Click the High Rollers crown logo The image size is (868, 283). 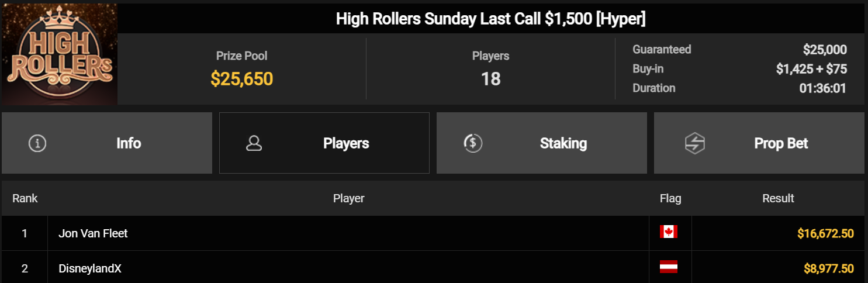click(60, 54)
